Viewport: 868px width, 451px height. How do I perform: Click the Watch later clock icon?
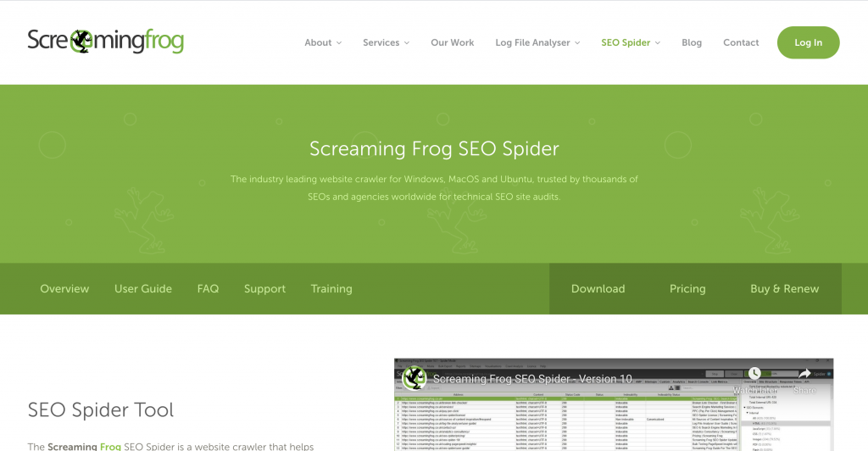click(x=754, y=374)
